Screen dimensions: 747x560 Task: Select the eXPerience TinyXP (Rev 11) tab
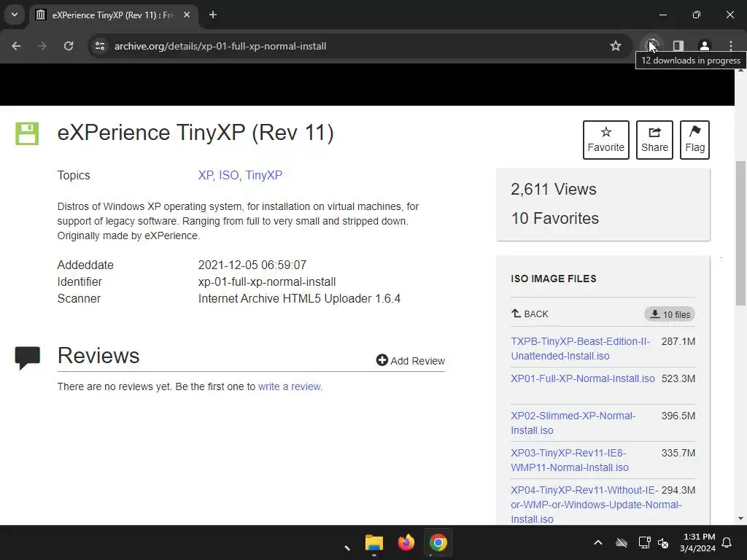click(x=113, y=15)
